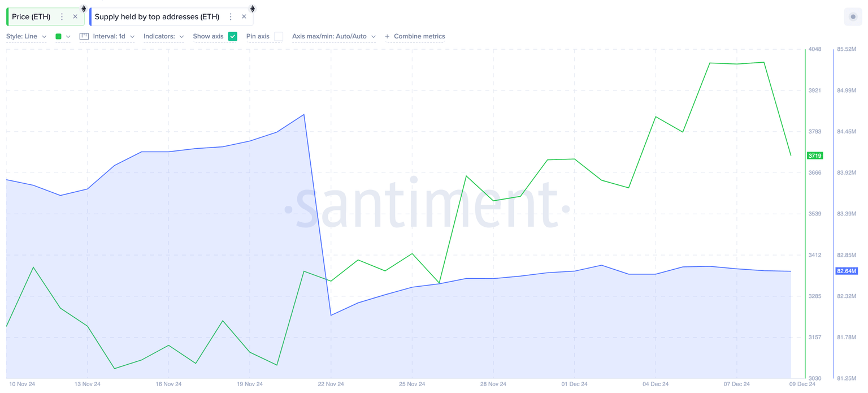Click the plus icon beside Combine metrics
Screen dimensions: 868x393
pos(387,37)
